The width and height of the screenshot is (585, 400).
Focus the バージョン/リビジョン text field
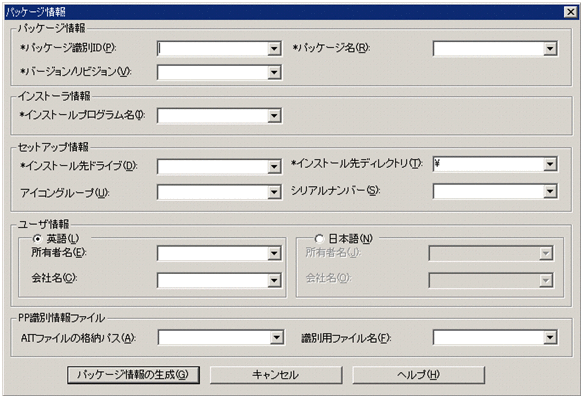(213, 72)
